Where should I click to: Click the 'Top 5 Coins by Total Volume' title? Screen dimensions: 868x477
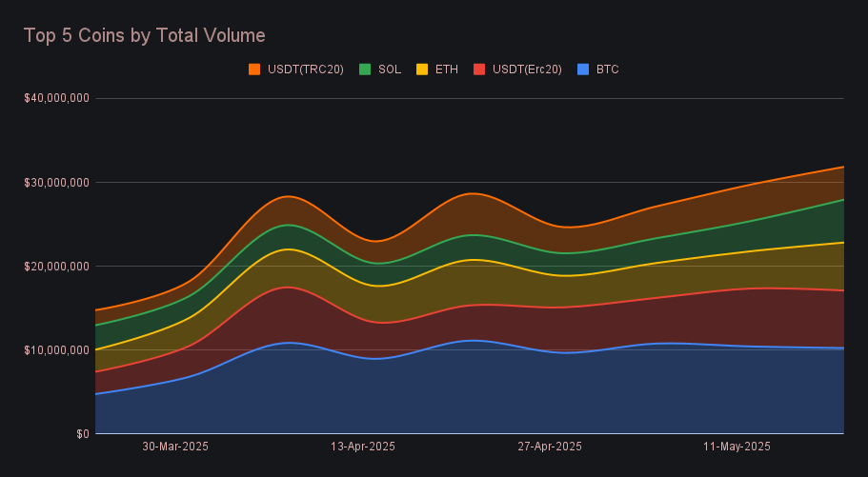tap(144, 35)
